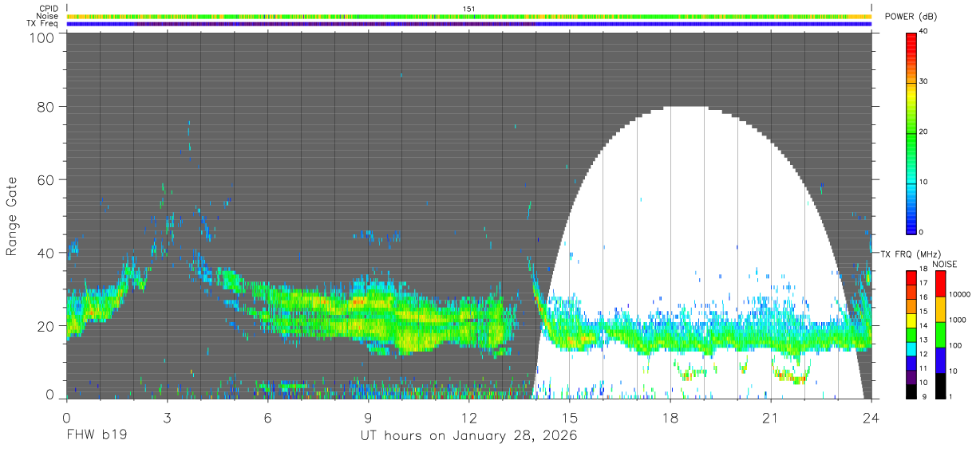Pick the green 100-1000 noise swatch

point(939,335)
